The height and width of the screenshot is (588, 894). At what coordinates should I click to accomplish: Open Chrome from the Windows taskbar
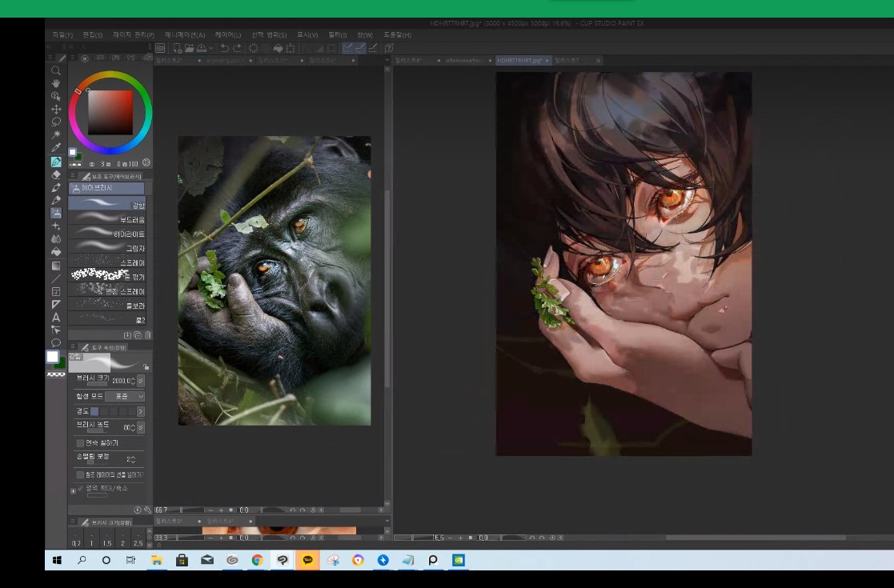click(257, 560)
